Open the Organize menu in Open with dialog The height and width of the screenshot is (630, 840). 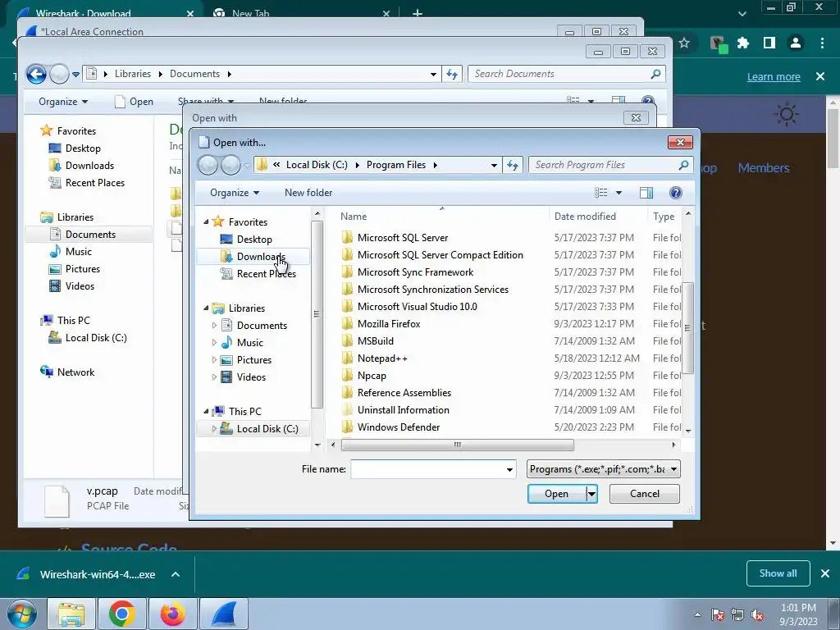coord(234,193)
